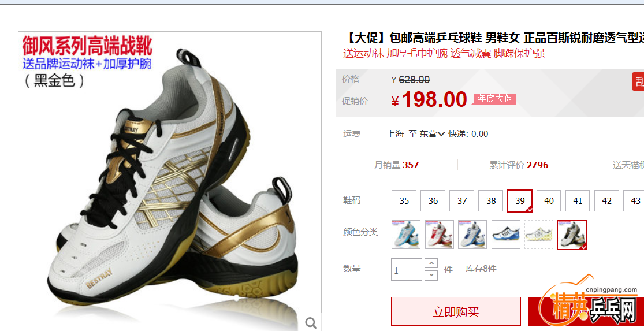Open the 东营 destination city dropdown
Image resolution: width=644 pixels, height=331 pixels.
click(431, 134)
